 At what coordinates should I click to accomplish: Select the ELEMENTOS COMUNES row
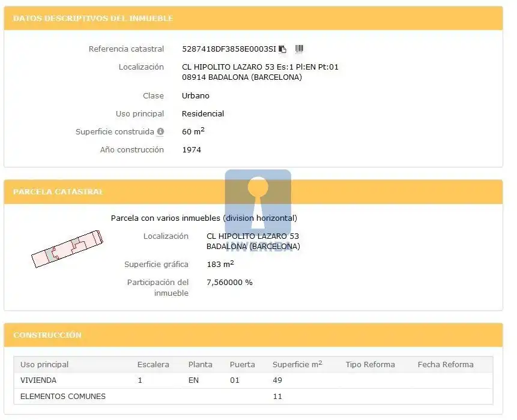tap(253, 396)
